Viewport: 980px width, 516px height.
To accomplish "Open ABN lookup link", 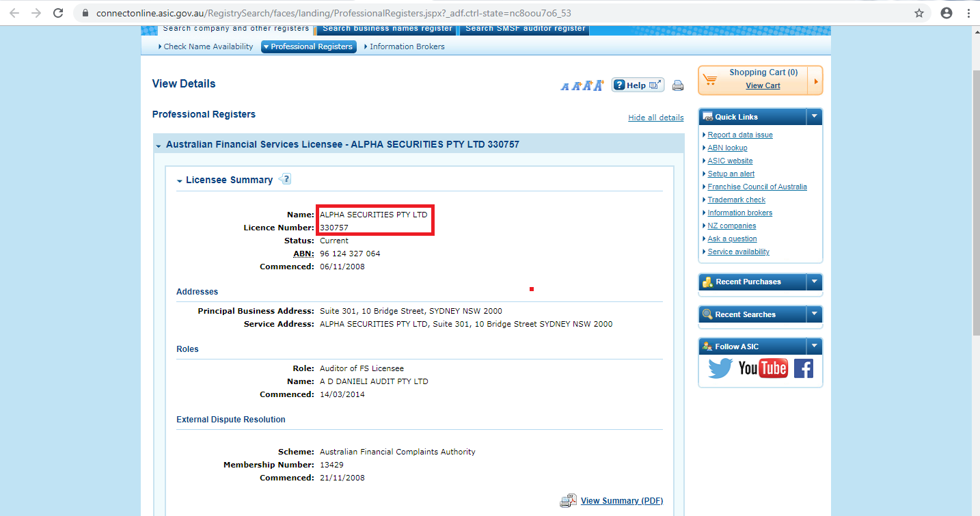I will point(727,148).
